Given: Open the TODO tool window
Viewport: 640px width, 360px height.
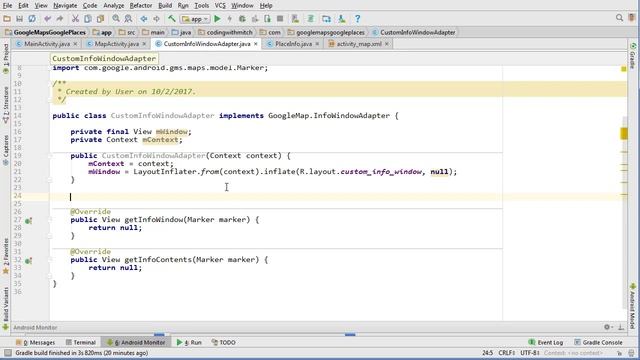Looking at the screenshot, I should pos(223,342).
